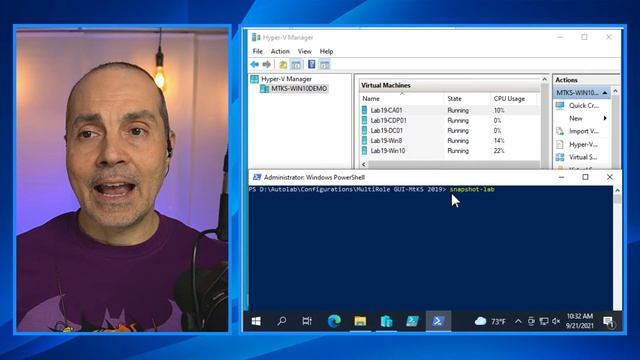Click the Hyper-V Manager title bar icon

click(256, 37)
